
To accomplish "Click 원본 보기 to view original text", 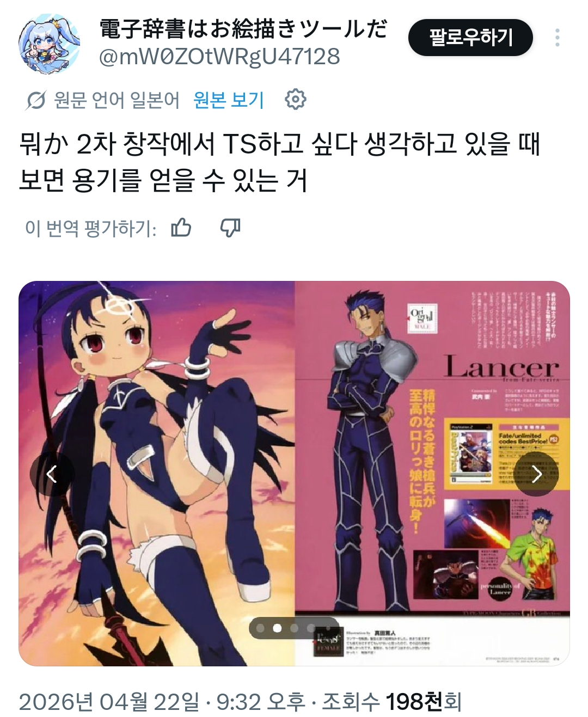I will (x=229, y=100).
